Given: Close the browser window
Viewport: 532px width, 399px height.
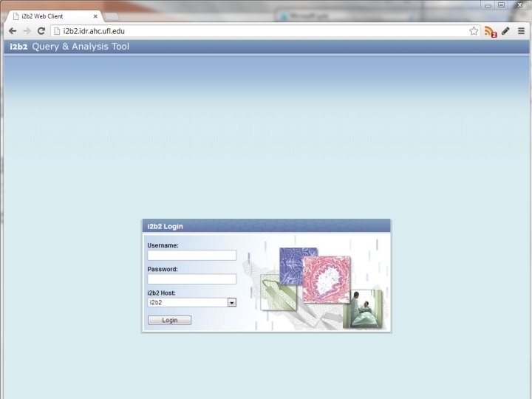Looking at the screenshot, I should pos(519,4).
